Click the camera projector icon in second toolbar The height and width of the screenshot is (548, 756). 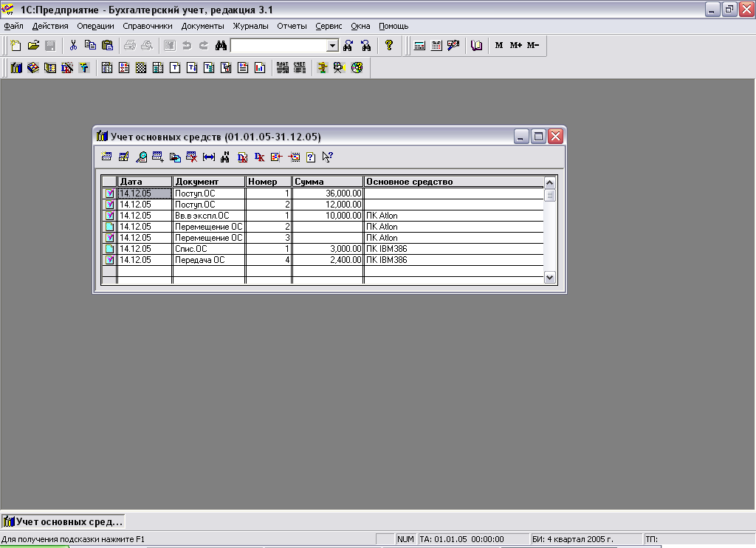(340, 67)
